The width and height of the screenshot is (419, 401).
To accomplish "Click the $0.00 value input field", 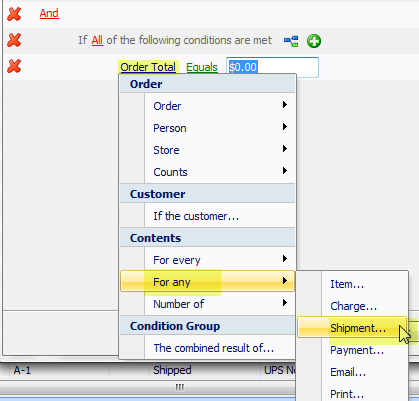I will [272, 67].
